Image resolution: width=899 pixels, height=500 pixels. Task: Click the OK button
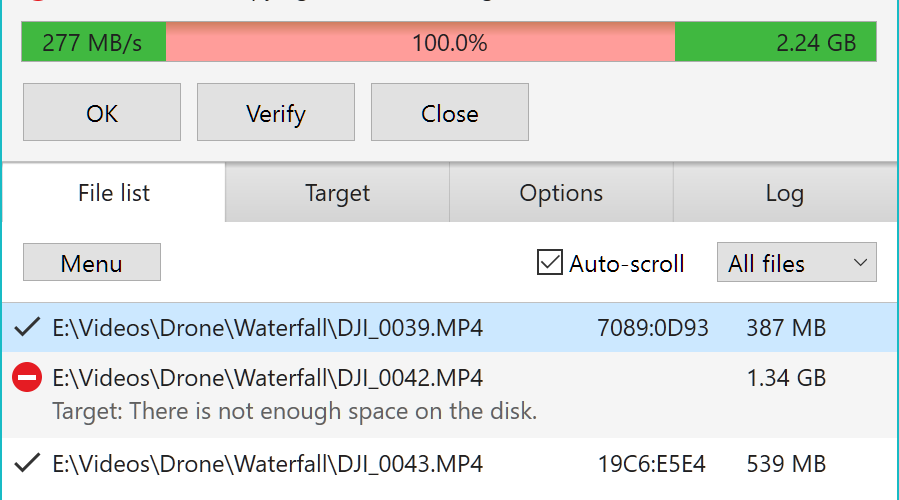click(x=102, y=112)
